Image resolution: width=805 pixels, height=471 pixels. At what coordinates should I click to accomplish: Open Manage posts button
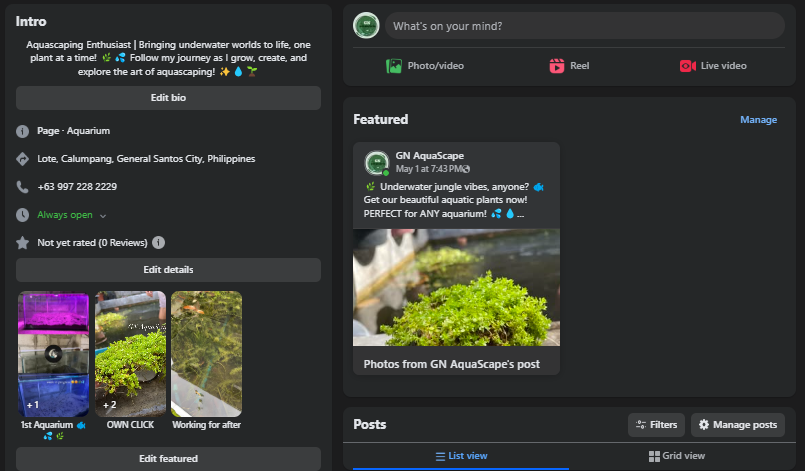point(738,425)
